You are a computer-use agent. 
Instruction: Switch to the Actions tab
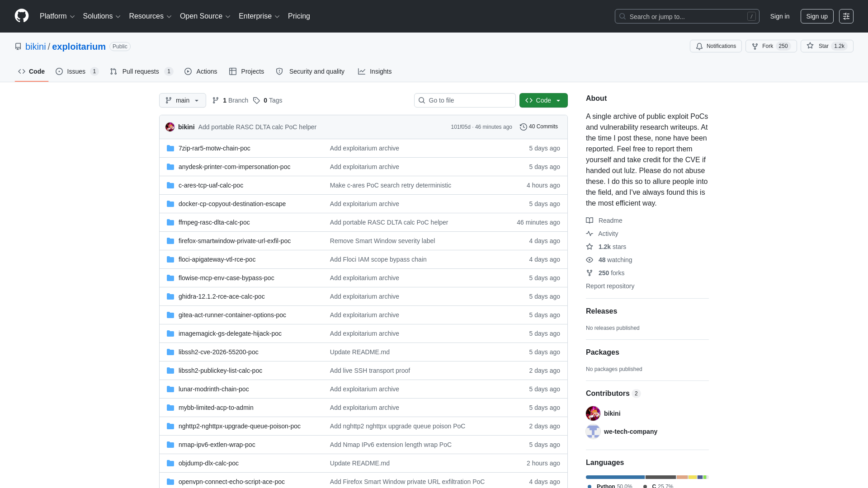coord(201,71)
